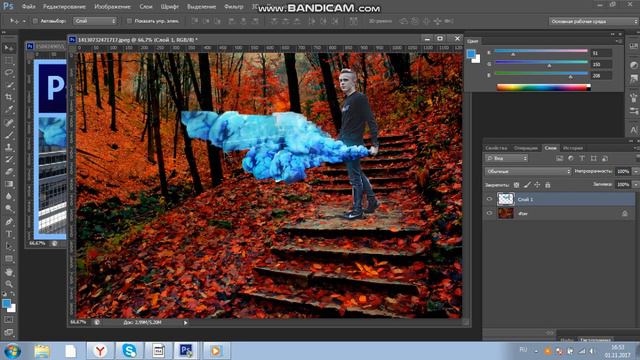Open Изображение menu
The width and height of the screenshot is (640, 360).
112,7
